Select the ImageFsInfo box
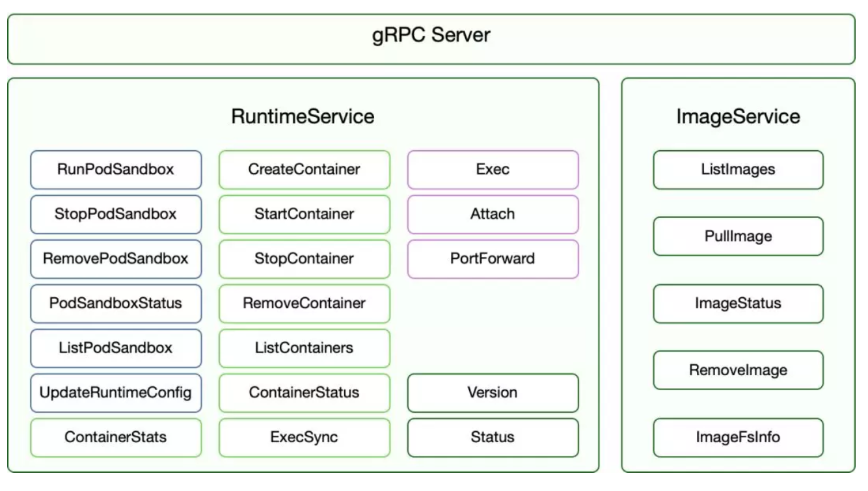Screen dimensions: 868x491 tap(738, 437)
